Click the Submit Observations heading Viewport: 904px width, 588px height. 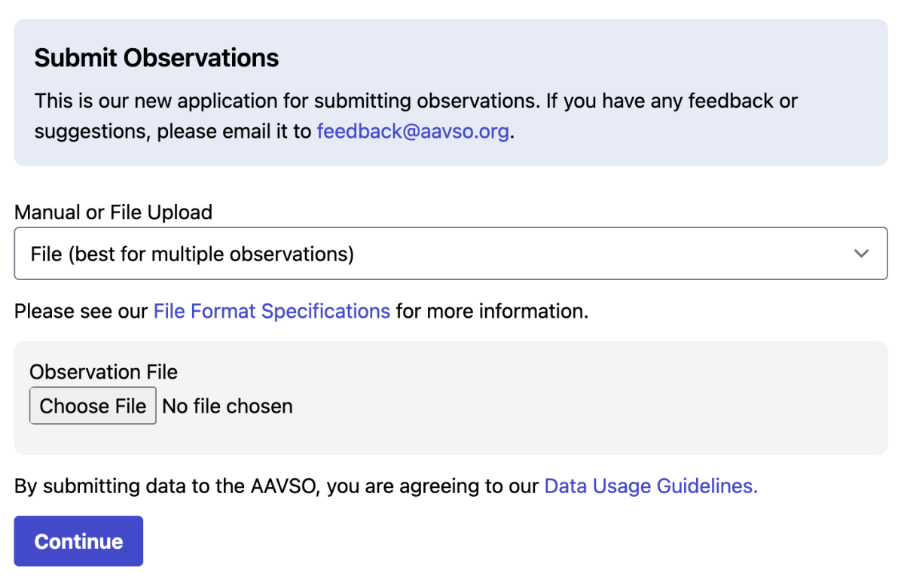pos(157,58)
